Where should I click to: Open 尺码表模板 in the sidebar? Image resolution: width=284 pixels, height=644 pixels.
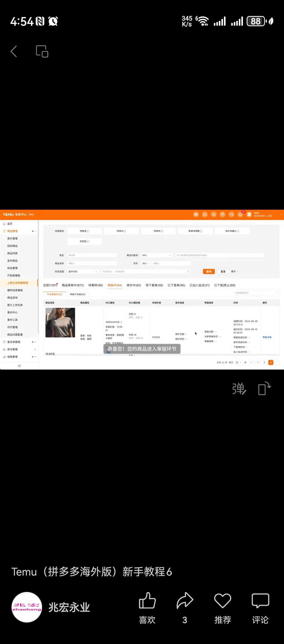pyautogui.click(x=14, y=276)
